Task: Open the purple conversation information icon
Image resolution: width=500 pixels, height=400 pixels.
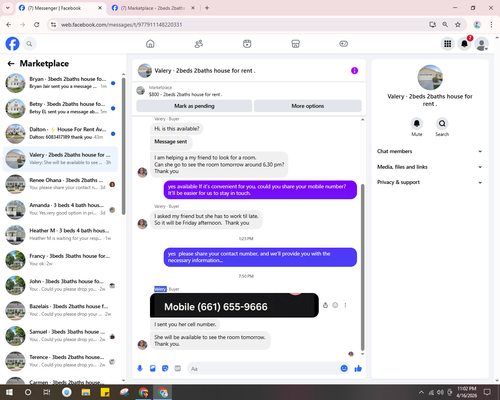Action: [x=354, y=71]
